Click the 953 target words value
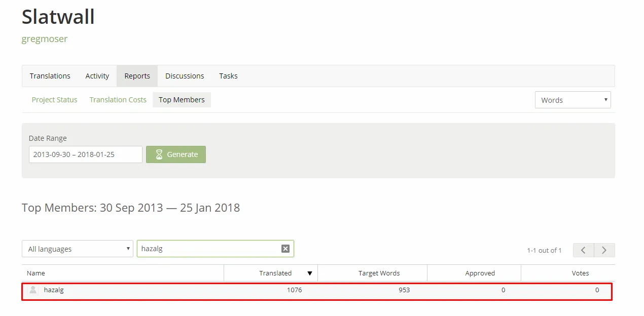Screen dimensions: 644x316 click(404, 290)
